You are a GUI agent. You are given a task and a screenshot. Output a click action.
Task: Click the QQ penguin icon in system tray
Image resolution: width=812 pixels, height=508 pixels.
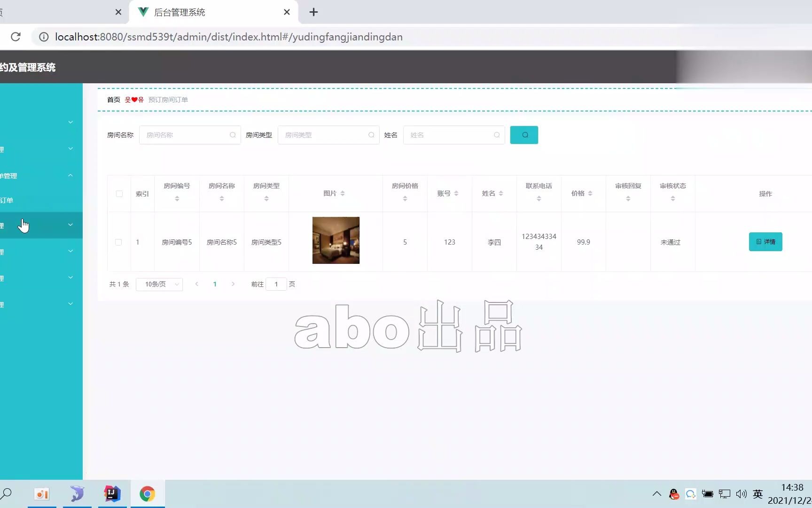(674, 493)
